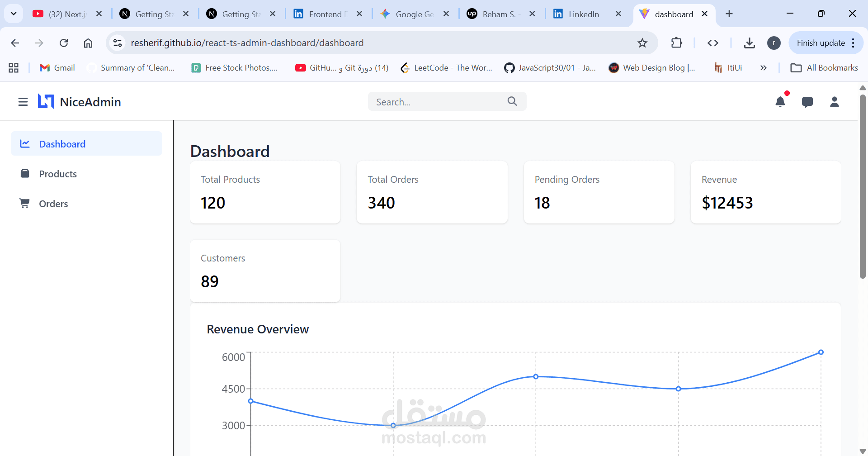Click the 6000 label on the chart axis
868x456 pixels.
click(x=233, y=357)
